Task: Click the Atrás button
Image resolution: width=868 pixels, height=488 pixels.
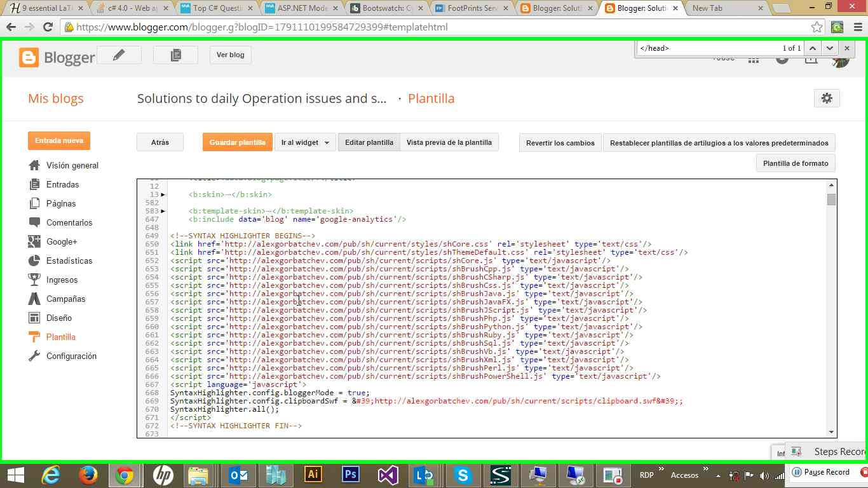Action: tap(160, 142)
